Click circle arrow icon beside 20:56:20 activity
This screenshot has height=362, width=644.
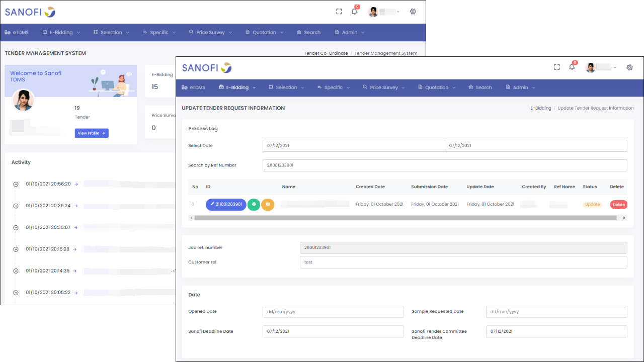pos(16,184)
